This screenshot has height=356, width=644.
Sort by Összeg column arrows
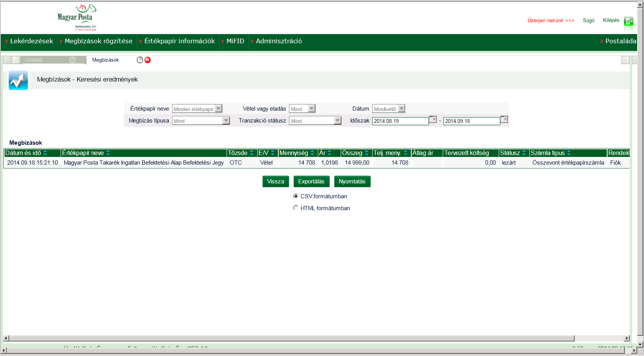coord(367,153)
